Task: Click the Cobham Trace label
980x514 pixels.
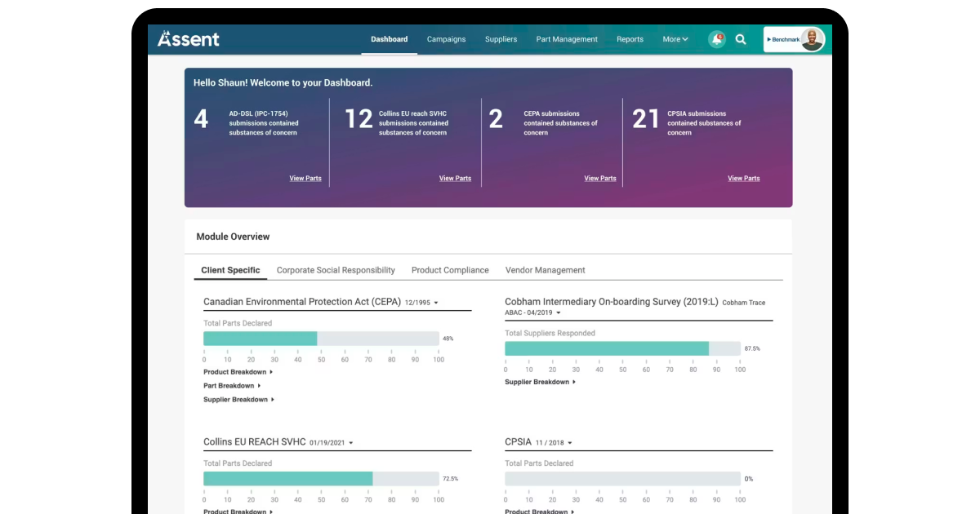Action: tap(744, 303)
